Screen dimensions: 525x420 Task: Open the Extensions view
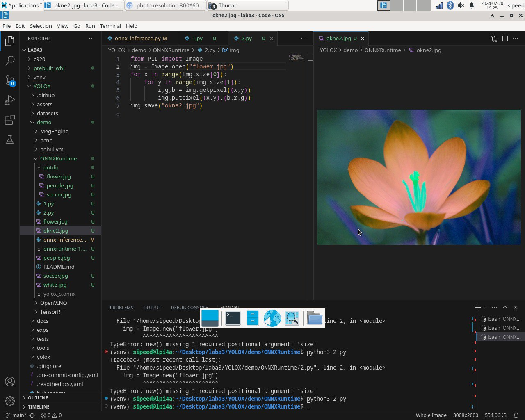click(x=10, y=120)
